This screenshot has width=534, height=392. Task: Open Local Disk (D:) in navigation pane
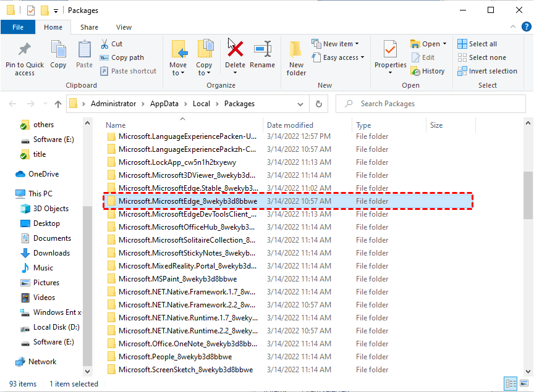tap(50, 327)
